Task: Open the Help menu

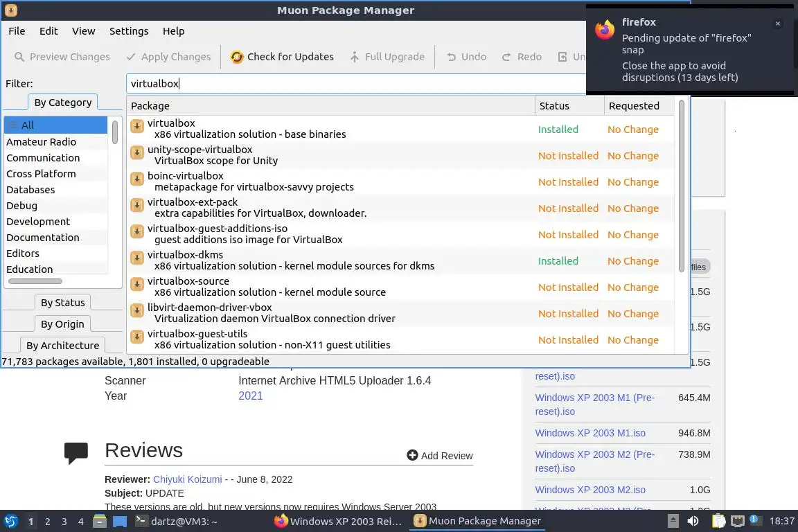Action: [x=174, y=31]
